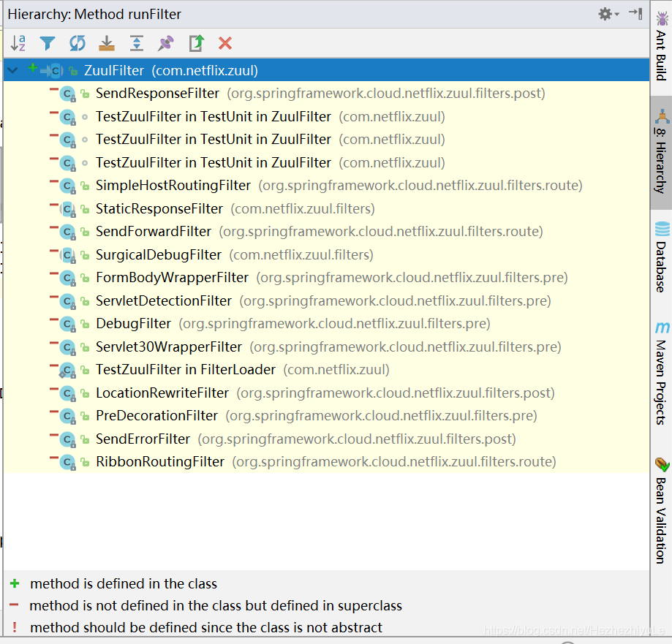The width and height of the screenshot is (672, 644).
Task: Select ZuulFilter (com.netflix.zuul) root row
Action: tap(327, 70)
